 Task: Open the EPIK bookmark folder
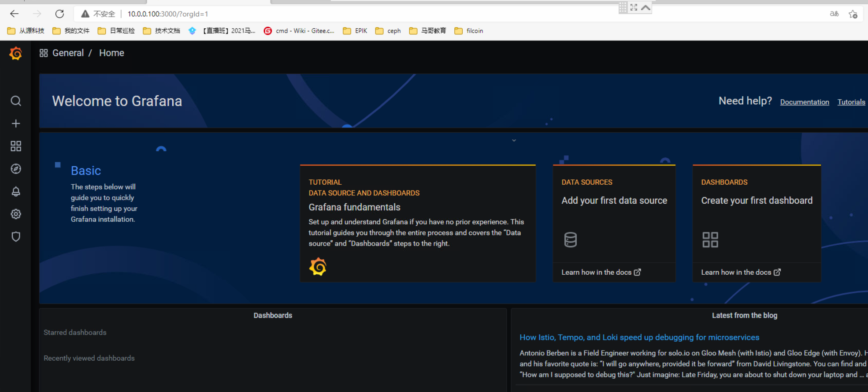(355, 31)
